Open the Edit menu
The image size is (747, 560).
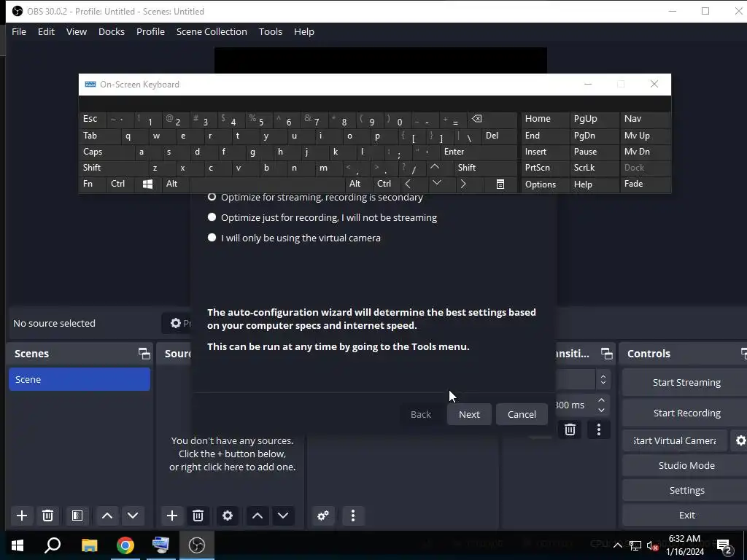[46, 31]
